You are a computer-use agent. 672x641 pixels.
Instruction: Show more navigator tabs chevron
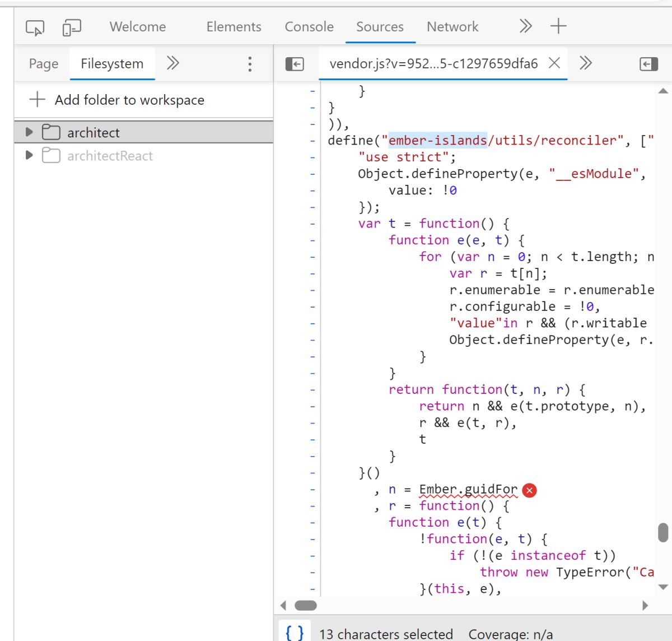coord(173,63)
